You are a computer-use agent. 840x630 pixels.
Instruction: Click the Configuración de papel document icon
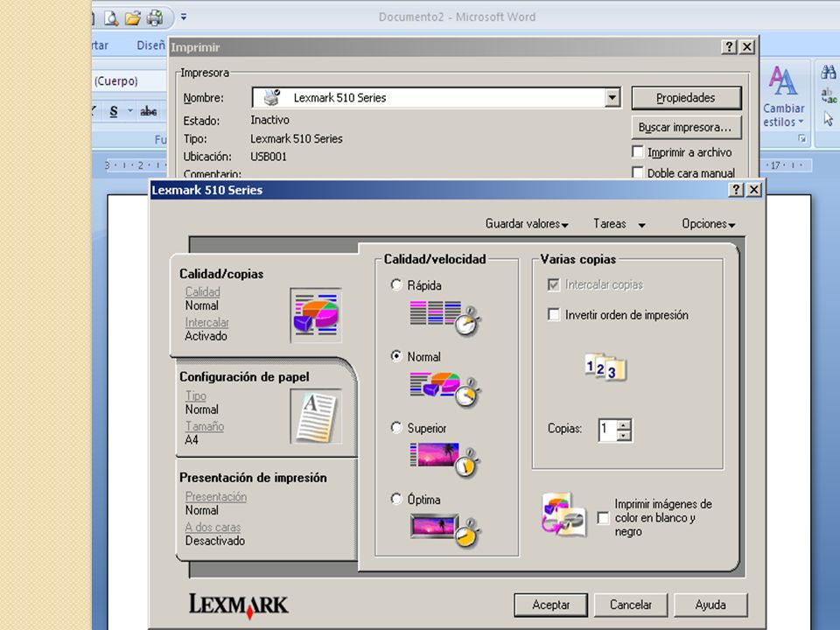(316, 416)
